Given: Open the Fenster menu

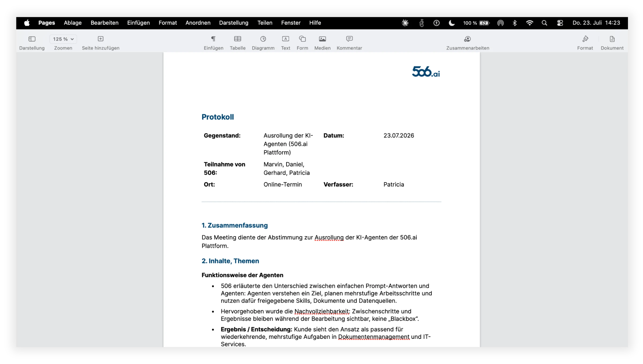Looking at the screenshot, I should [291, 23].
